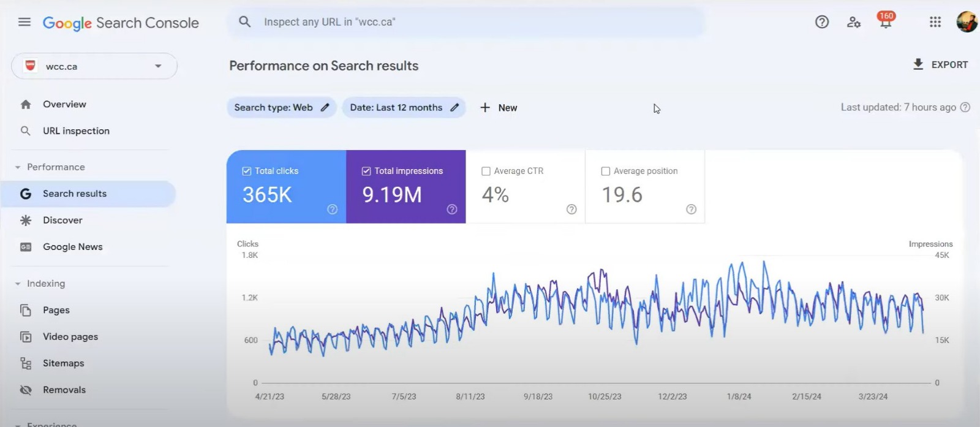Collapse the Indexing sidebar section
The width and height of the screenshot is (980, 427).
point(18,284)
